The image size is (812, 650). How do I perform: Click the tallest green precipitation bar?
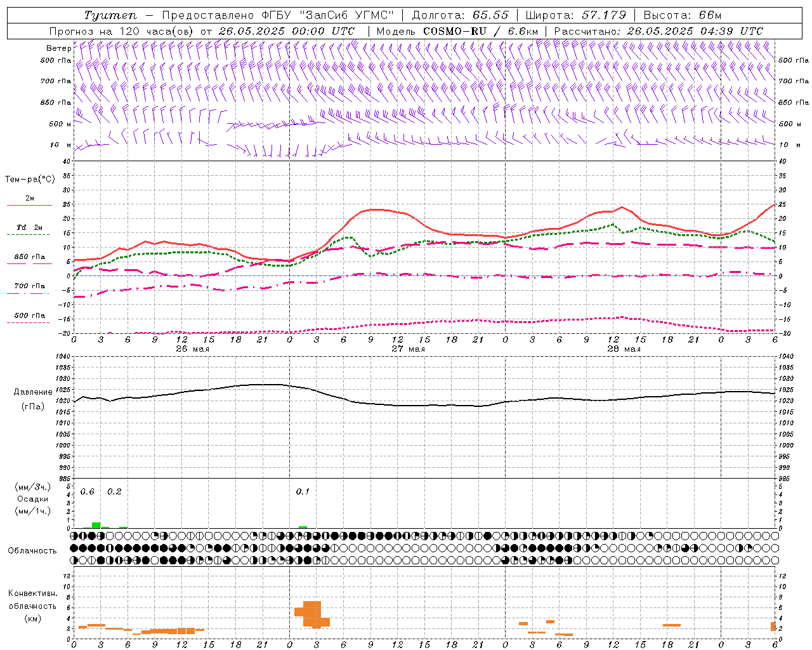[x=96, y=525]
